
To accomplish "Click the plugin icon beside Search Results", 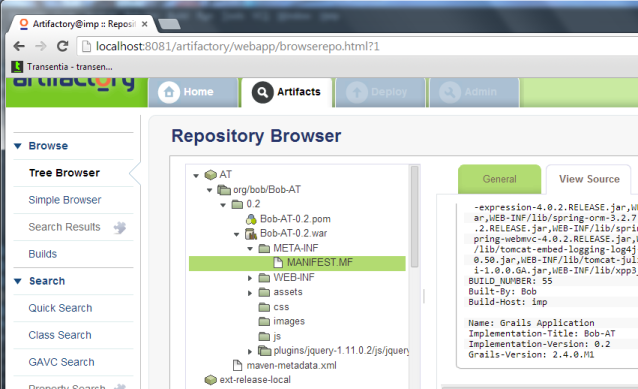I will point(120,227).
